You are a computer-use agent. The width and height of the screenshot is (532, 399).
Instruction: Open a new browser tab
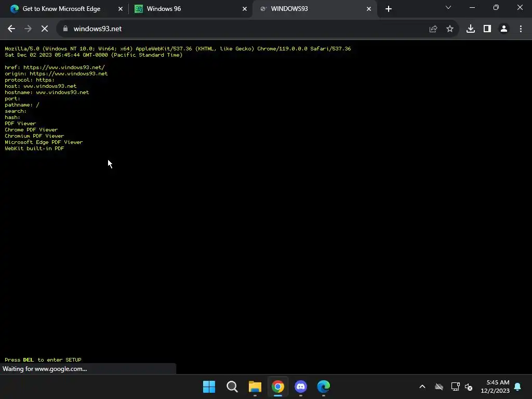[x=389, y=9]
